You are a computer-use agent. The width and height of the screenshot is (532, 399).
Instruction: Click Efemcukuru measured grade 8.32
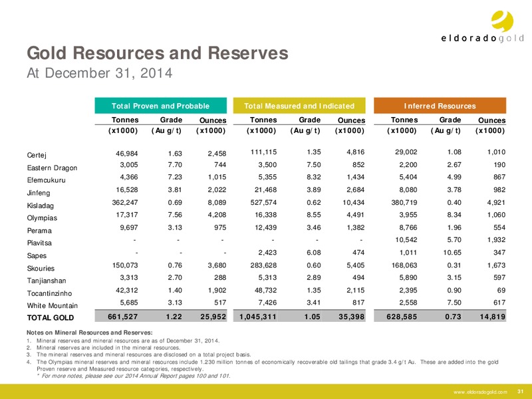click(x=314, y=177)
